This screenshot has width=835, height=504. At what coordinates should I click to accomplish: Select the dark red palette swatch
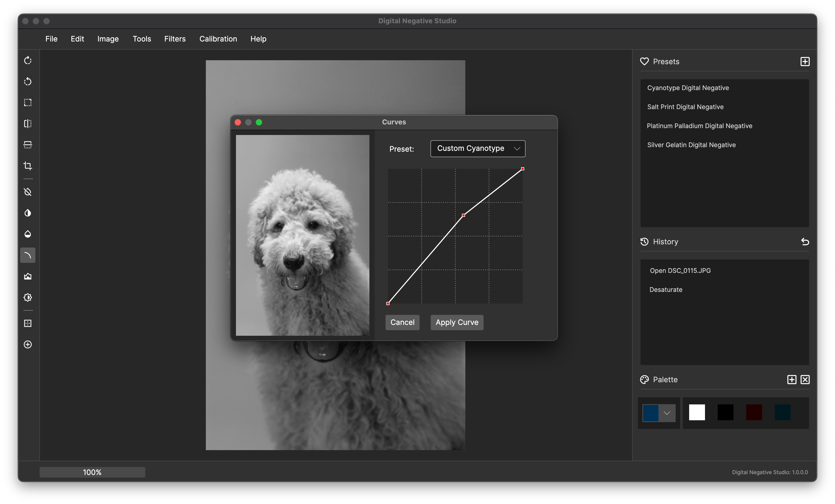[x=754, y=412]
